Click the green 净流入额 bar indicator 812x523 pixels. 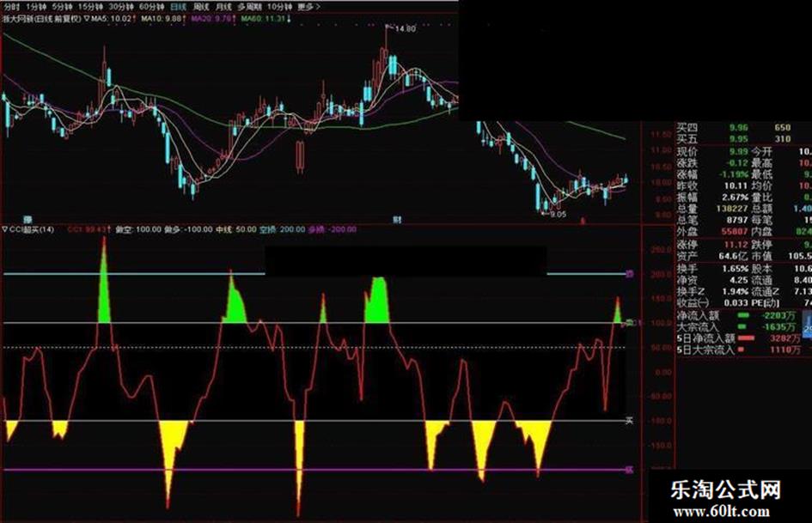[x=743, y=315]
